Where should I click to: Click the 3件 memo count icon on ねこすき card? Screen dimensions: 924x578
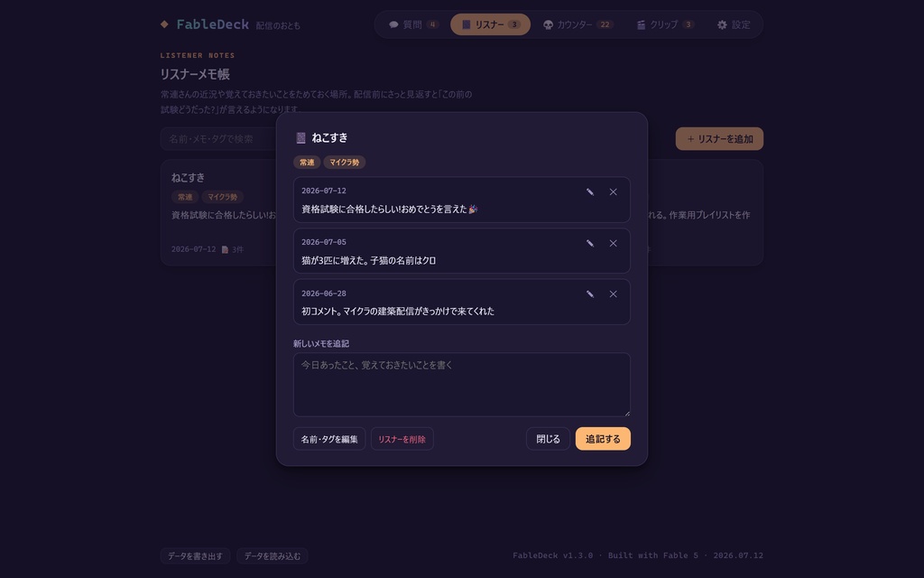point(225,249)
